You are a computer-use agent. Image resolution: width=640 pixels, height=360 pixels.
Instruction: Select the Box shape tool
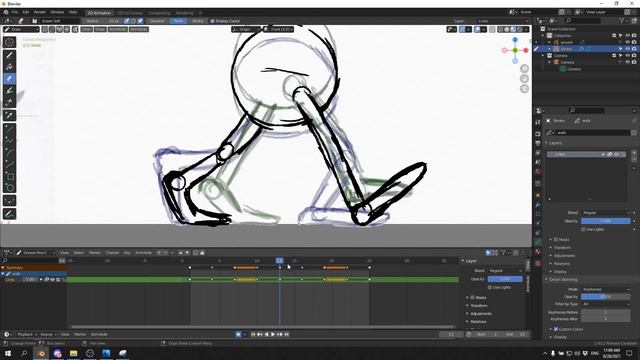(x=9, y=176)
